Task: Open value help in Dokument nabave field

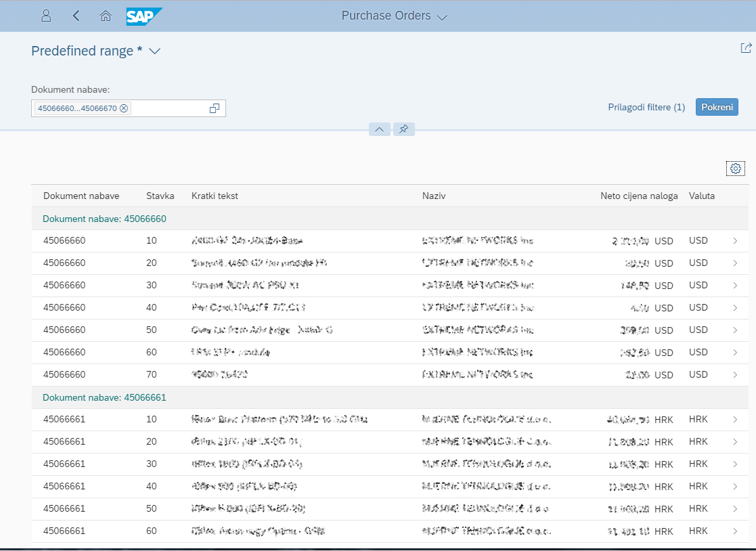Action: [215, 108]
